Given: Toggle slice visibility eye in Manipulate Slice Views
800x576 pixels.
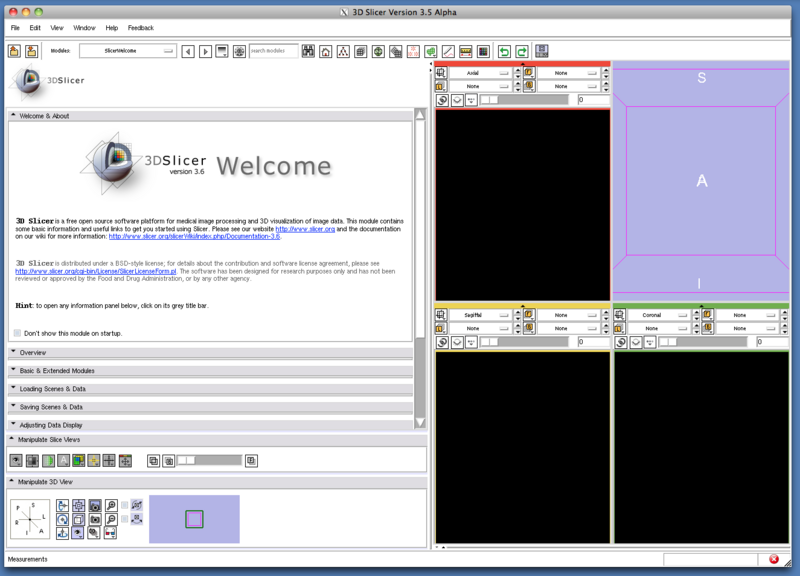Looking at the screenshot, I should coord(16,460).
